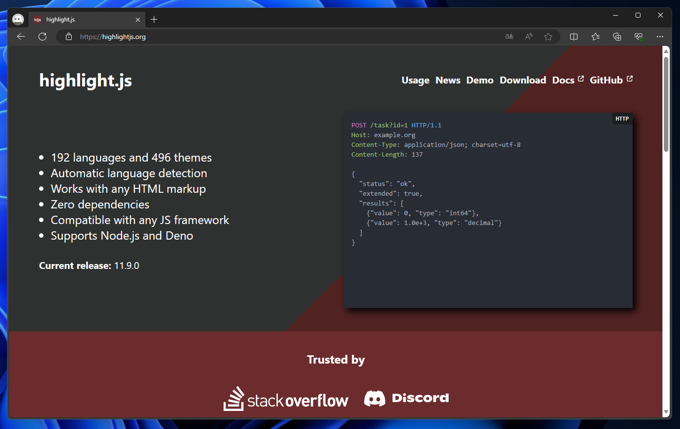680x429 pixels.
Task: Click the 'Trusted by' heading
Action: click(x=336, y=360)
